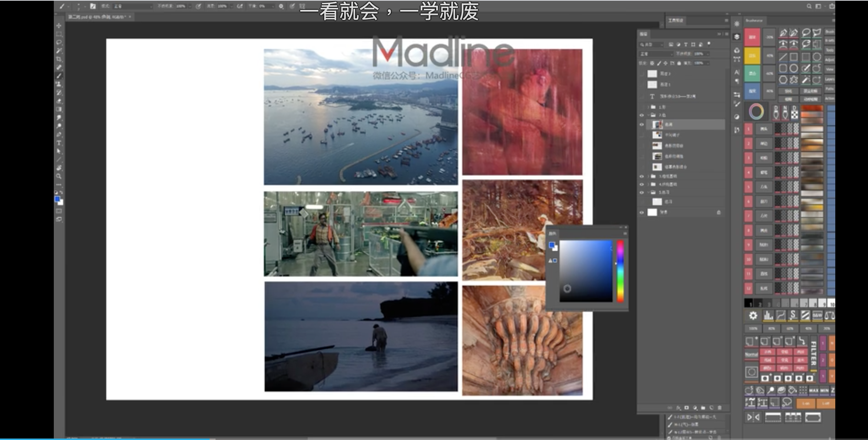Select the Lasso tool in the left toolbar

pos(59,43)
